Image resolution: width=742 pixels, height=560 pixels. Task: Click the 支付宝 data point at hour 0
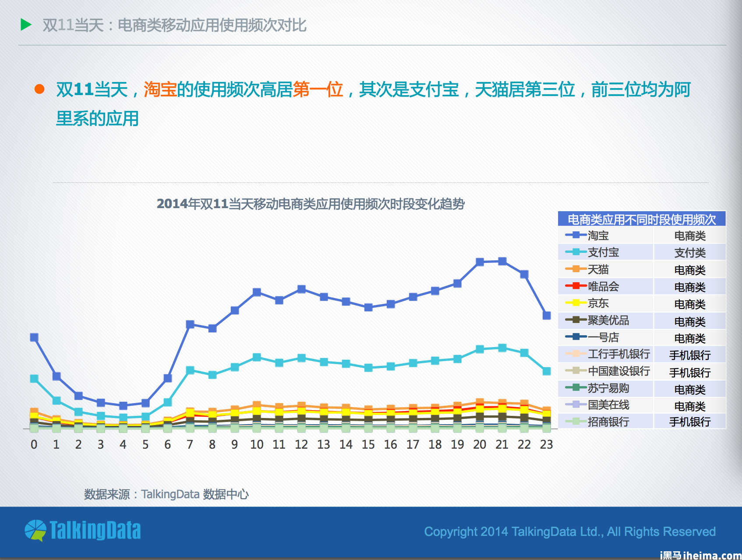(x=34, y=379)
